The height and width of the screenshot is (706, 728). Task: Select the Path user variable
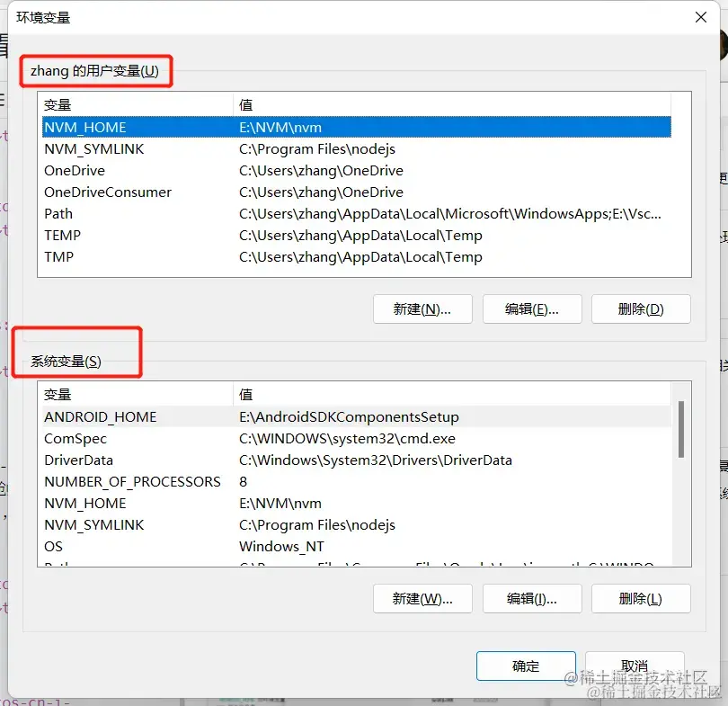coord(357,214)
